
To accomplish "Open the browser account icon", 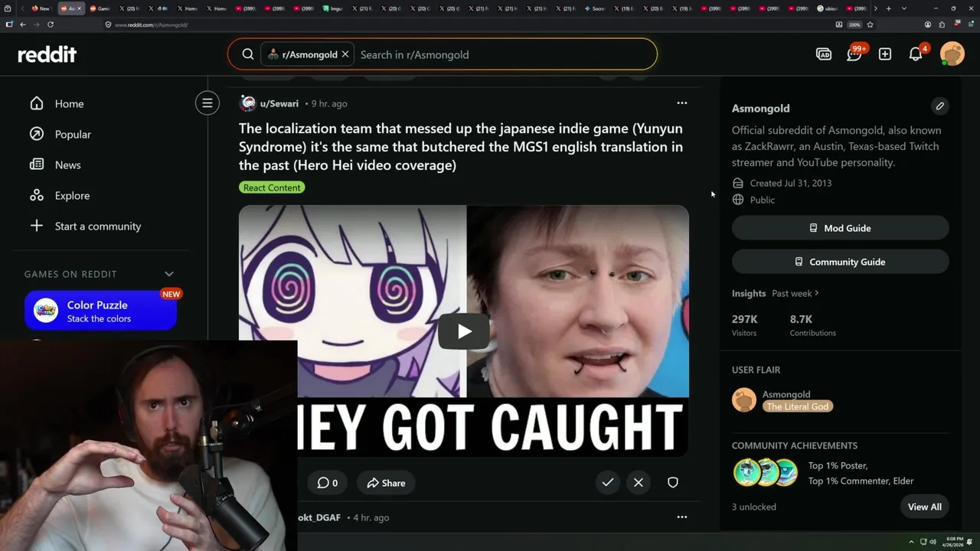I will (928, 24).
